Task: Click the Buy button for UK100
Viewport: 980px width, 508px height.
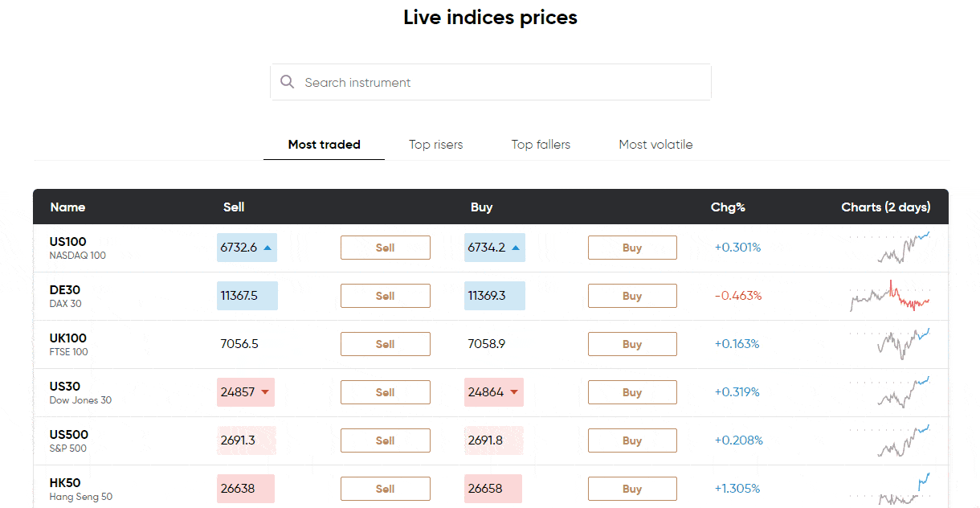Action: coord(632,344)
